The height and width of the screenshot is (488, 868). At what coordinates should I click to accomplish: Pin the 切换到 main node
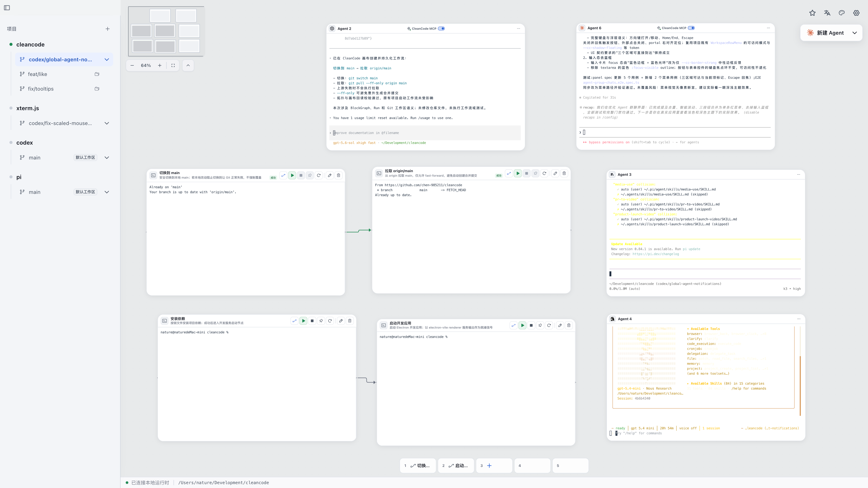pyautogui.click(x=310, y=175)
